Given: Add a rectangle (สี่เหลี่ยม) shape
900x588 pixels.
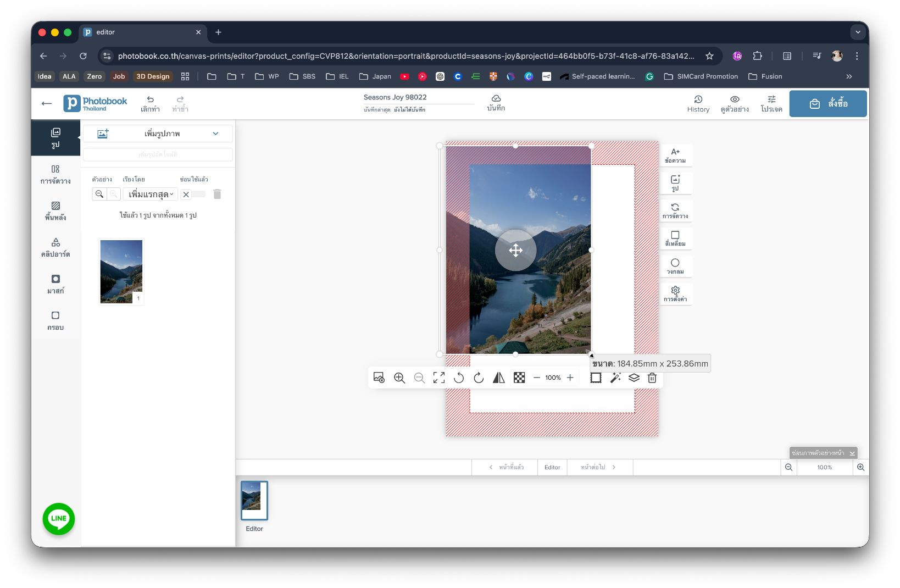Looking at the screenshot, I should click(675, 238).
